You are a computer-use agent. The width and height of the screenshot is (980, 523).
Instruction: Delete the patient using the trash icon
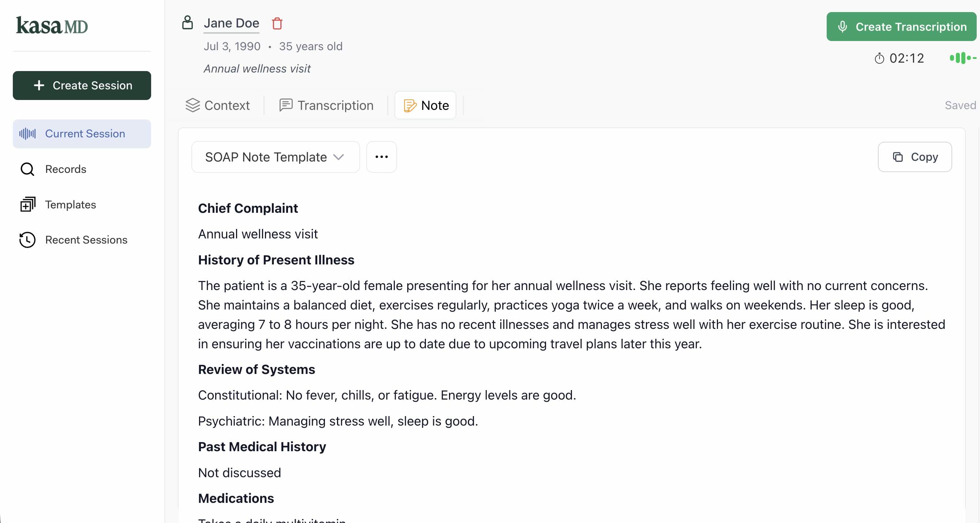[277, 23]
